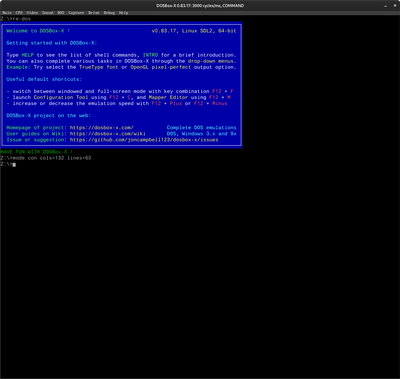Click the 'Configuration Tool' text
Viewport: 400px width, 379px height.
(x=61, y=97)
